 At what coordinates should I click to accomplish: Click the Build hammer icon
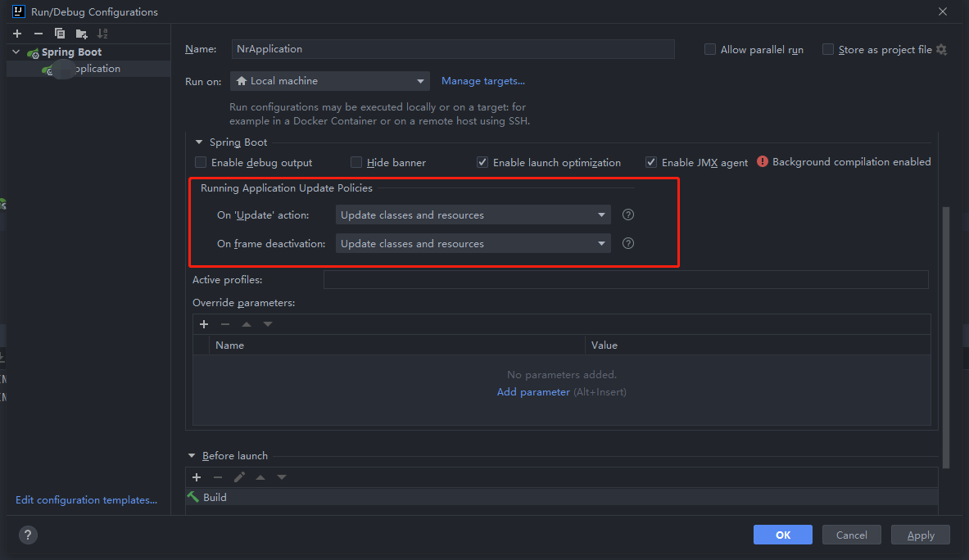pyautogui.click(x=193, y=497)
